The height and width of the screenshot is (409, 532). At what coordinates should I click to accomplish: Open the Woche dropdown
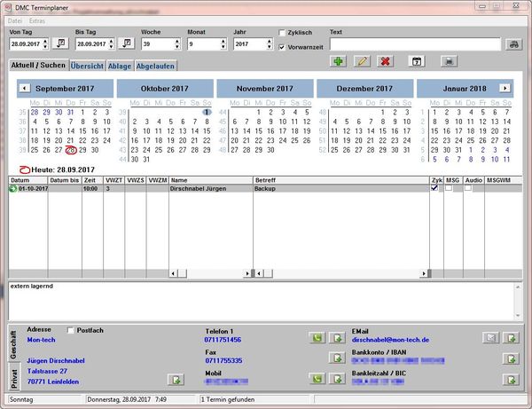[x=176, y=43]
